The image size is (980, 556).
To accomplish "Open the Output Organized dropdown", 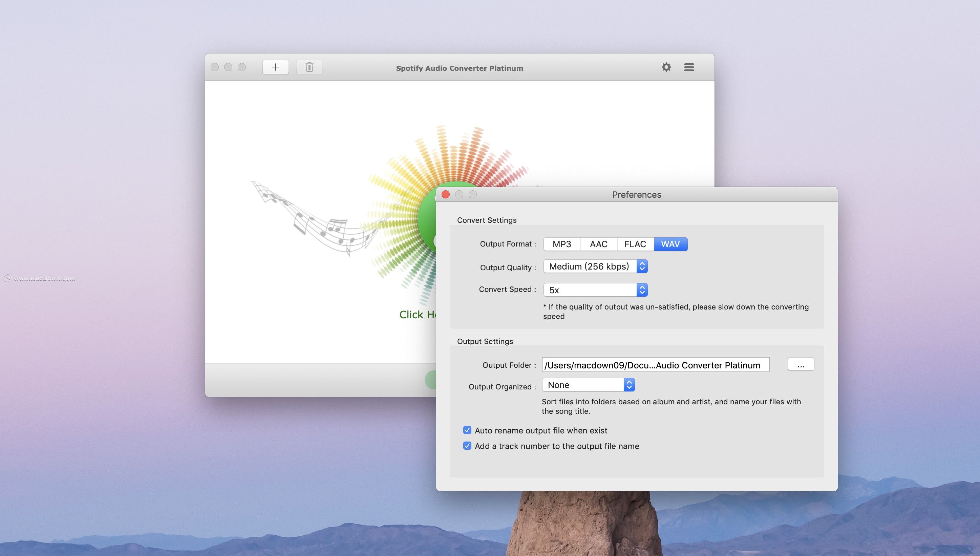I will coord(588,385).
